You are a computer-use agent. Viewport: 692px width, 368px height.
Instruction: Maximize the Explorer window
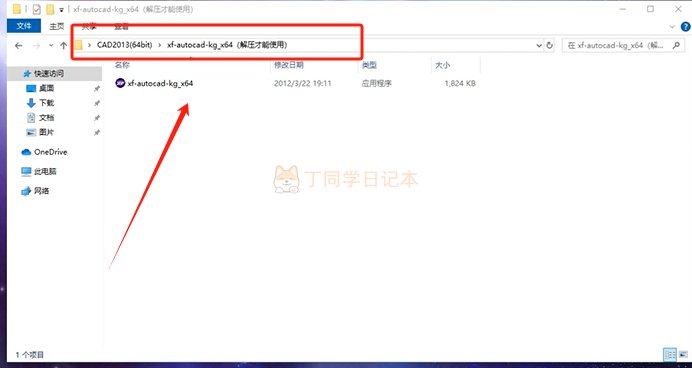(x=650, y=9)
